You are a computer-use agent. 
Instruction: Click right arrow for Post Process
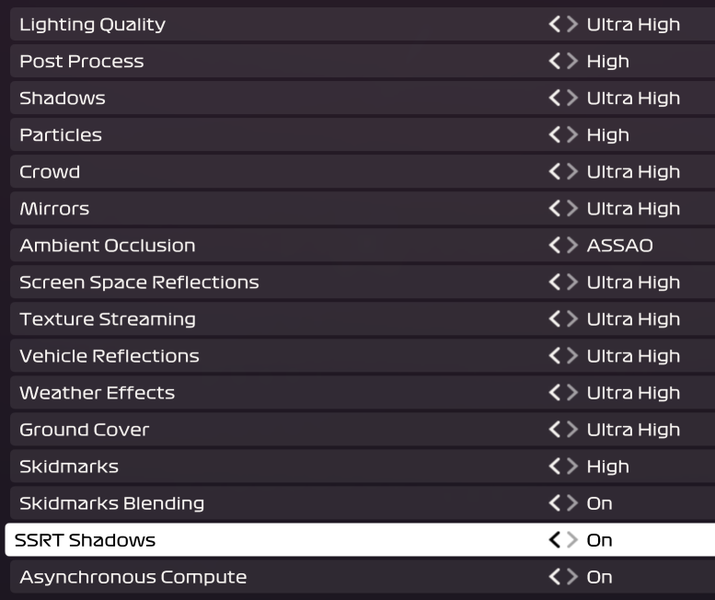572,61
